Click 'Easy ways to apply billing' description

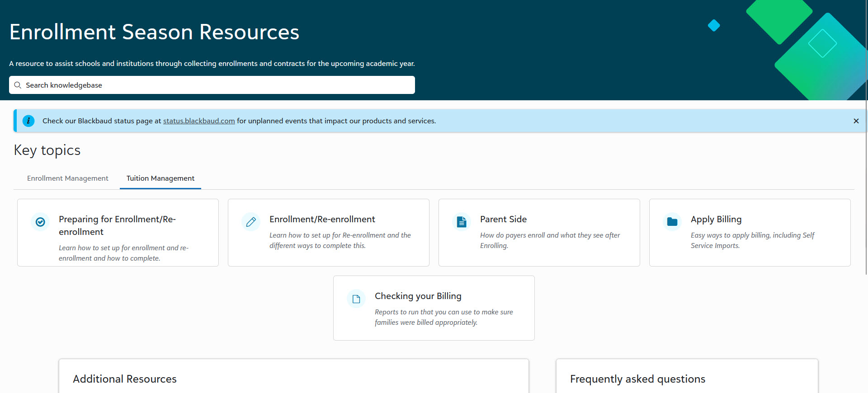752,240
